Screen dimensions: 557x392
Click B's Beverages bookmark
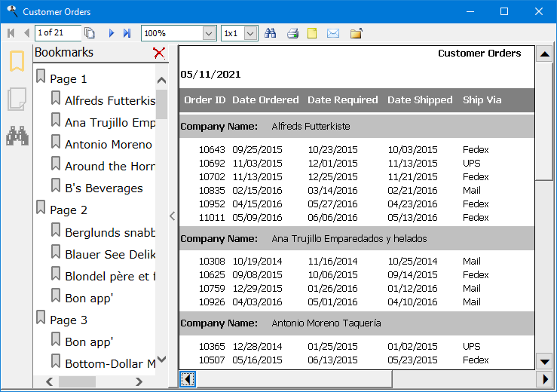[x=103, y=188]
